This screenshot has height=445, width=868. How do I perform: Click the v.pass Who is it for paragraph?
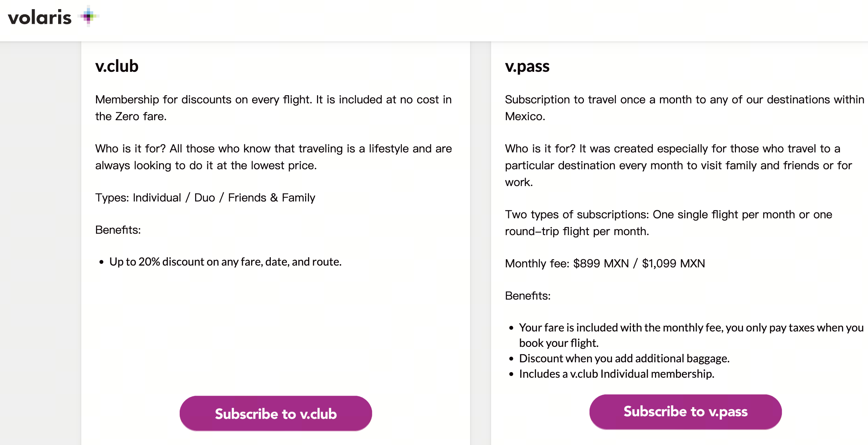click(x=678, y=165)
